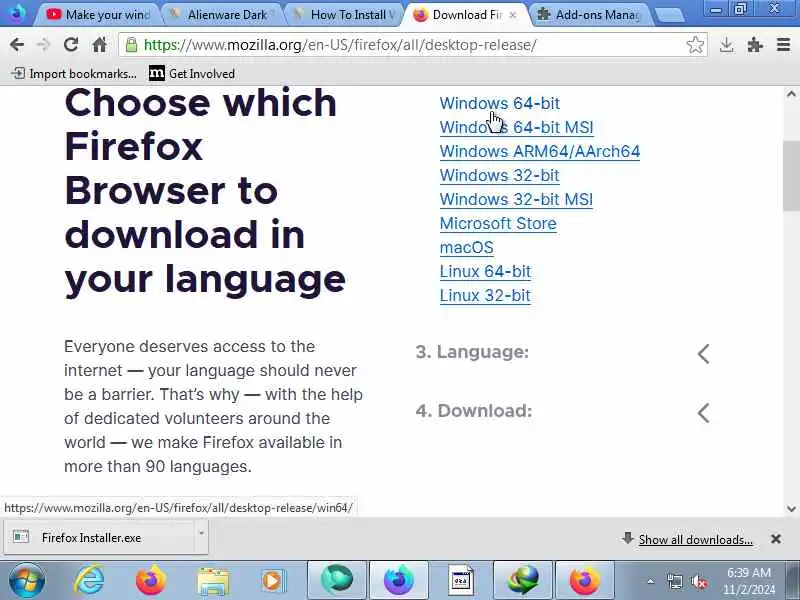
Task: Open the hamburger menu button
Action: [783, 45]
